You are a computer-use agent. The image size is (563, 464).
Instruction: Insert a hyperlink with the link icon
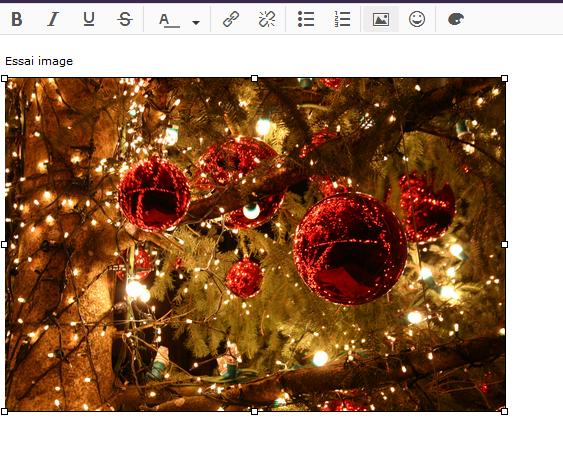pyautogui.click(x=231, y=19)
